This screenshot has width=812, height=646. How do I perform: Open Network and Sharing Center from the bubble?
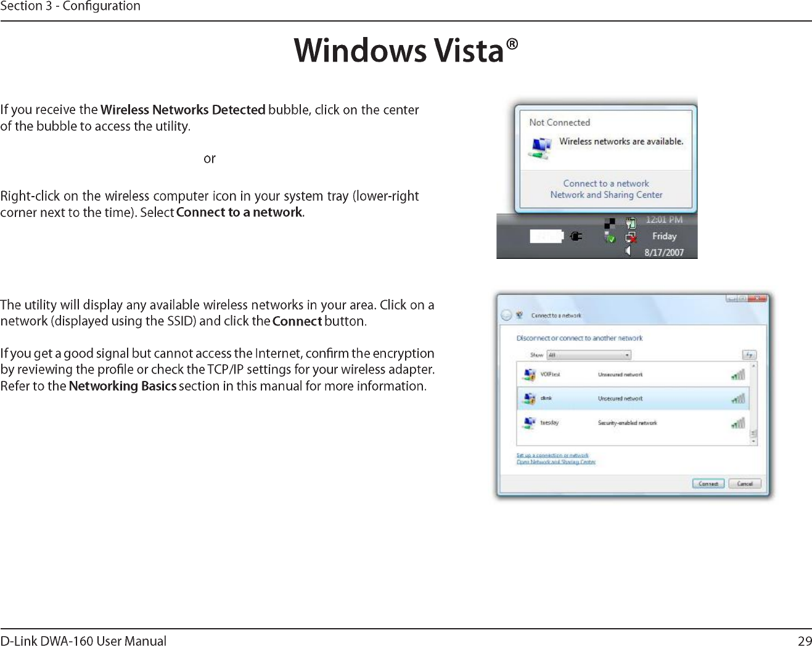click(606, 195)
